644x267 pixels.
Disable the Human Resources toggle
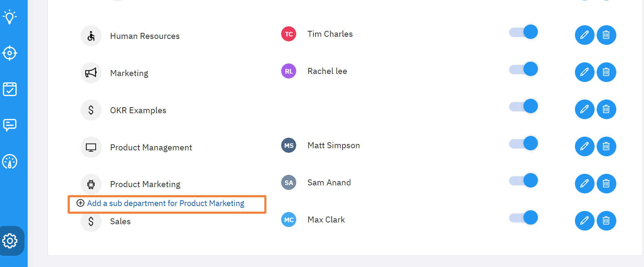(523, 32)
